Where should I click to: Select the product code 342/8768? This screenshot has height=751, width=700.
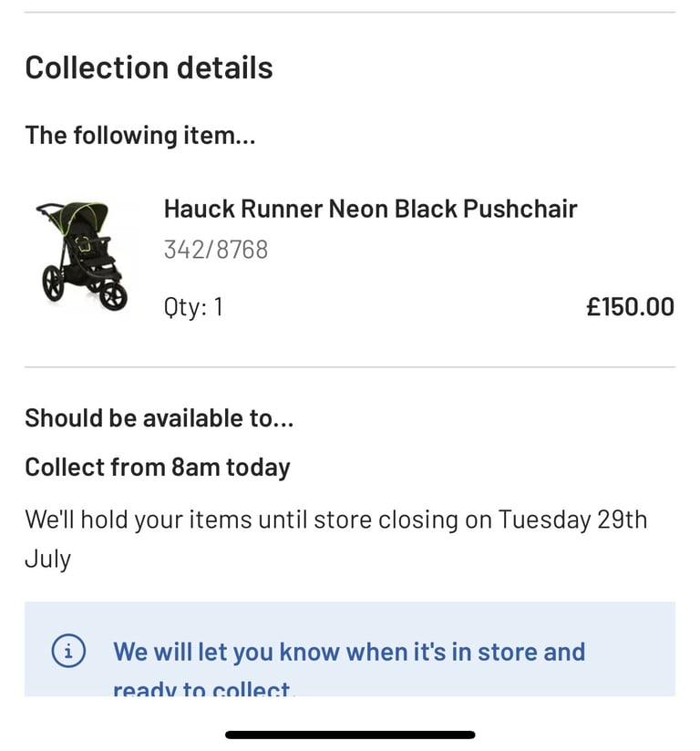point(216,250)
